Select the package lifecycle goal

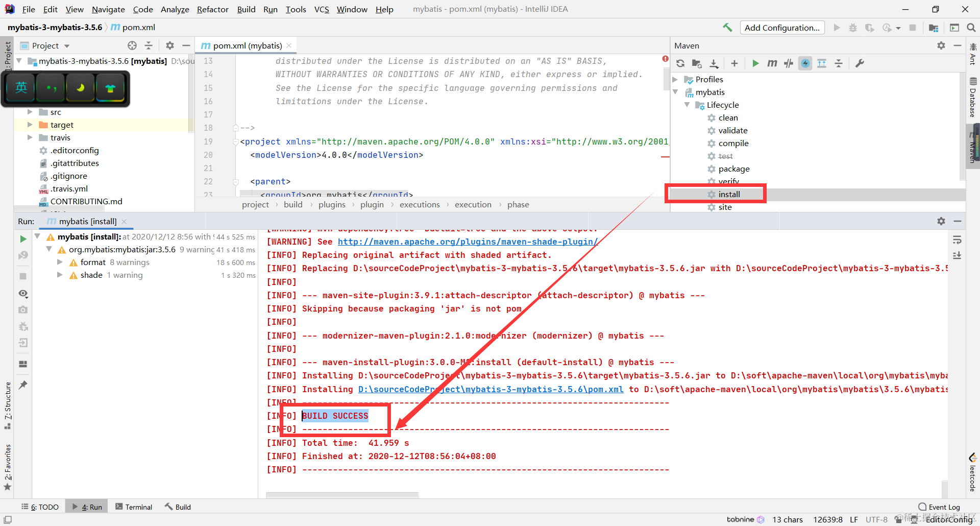[734, 169]
